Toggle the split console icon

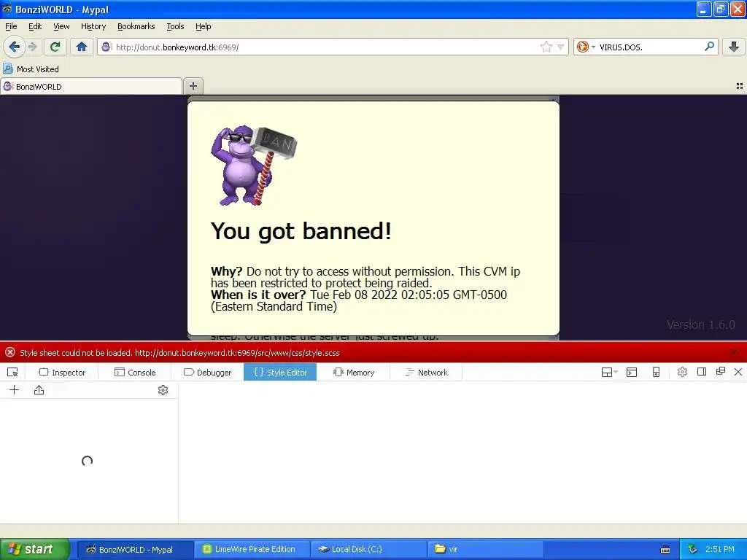[x=632, y=373]
